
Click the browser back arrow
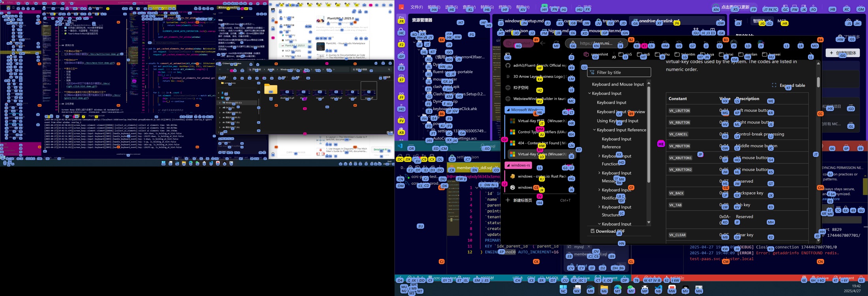tap(543, 43)
